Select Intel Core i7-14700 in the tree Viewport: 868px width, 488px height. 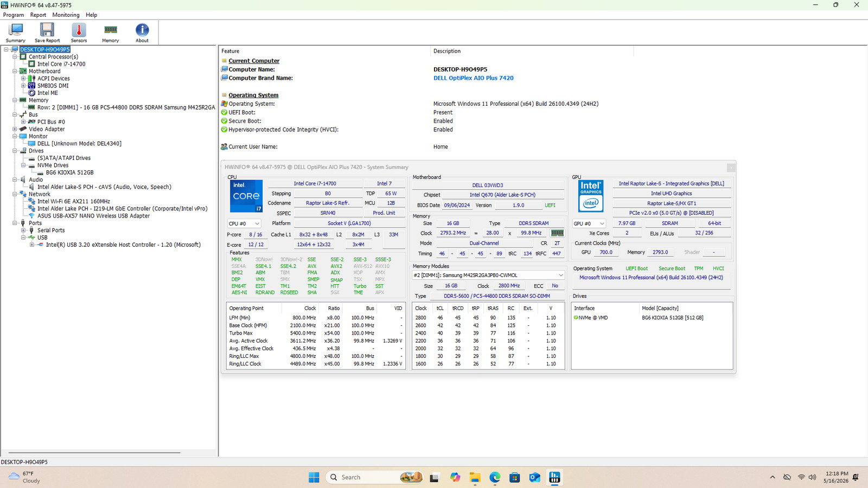click(61, 64)
